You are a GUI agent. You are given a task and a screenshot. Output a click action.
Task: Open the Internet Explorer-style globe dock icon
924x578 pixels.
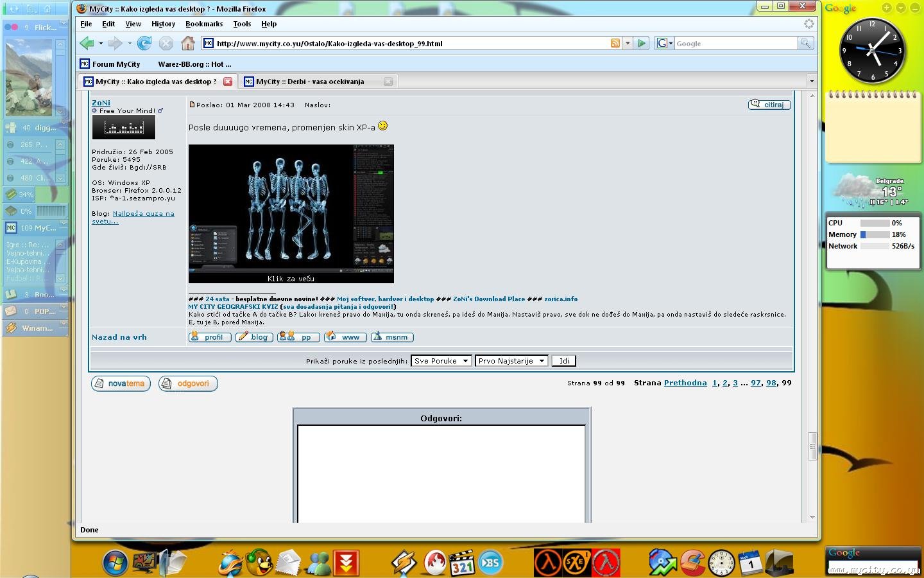(230, 563)
